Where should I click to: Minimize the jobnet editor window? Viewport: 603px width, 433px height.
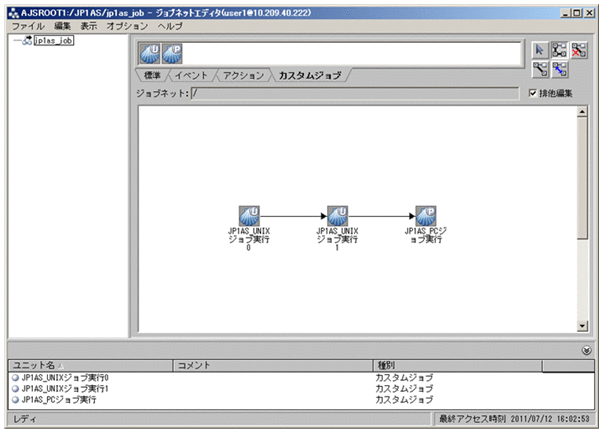tap(565, 13)
